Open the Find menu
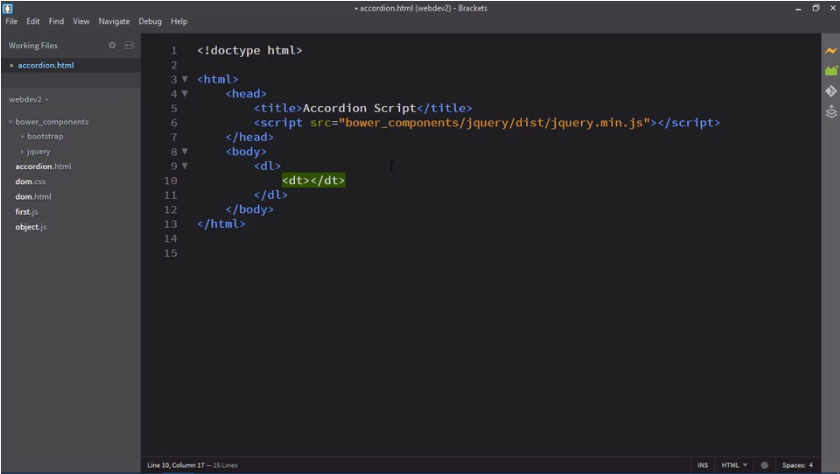The height and width of the screenshot is (474, 840). coord(56,21)
